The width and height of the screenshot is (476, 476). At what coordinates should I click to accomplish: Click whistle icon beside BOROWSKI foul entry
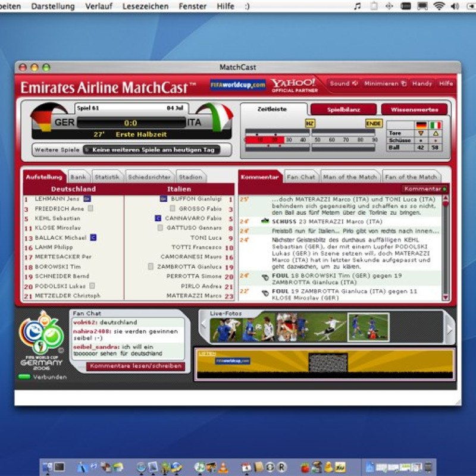265,277
